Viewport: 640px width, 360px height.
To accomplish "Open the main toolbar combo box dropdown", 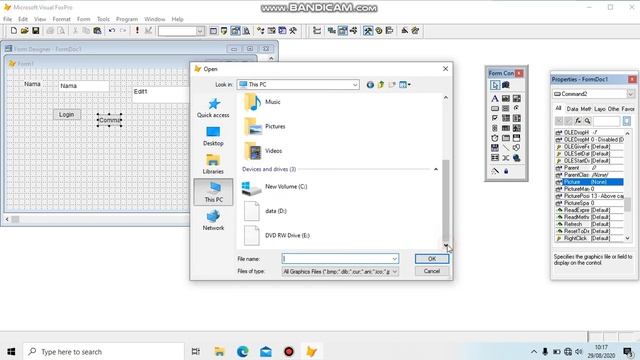I will click(x=200, y=31).
